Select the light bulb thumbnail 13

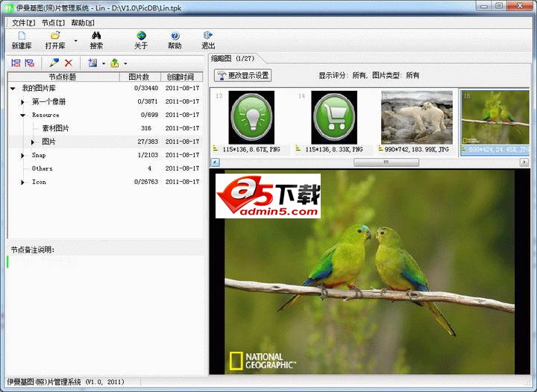[x=251, y=117]
